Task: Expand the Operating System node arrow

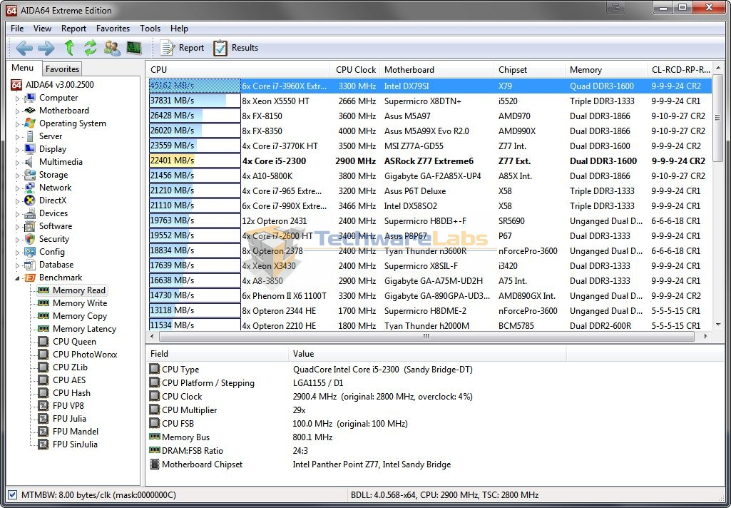Action: point(17,124)
